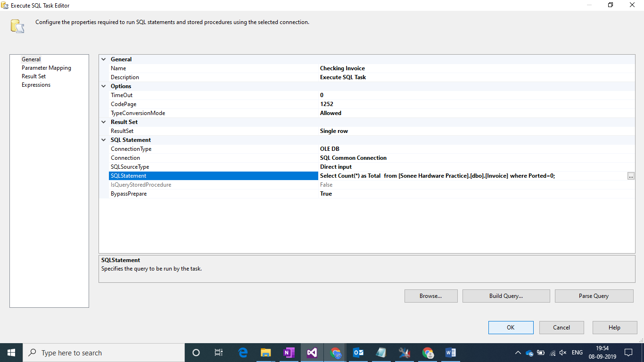
Task: Open File Explorer from the taskbar
Action: (x=266, y=353)
